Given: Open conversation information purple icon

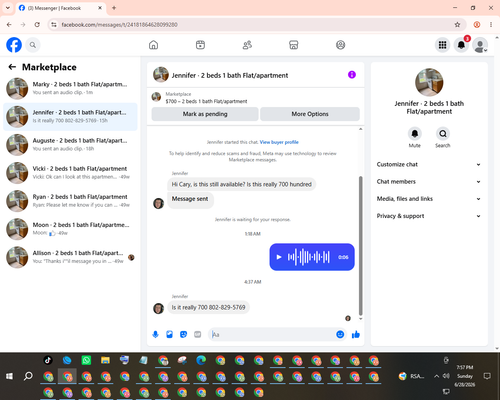Looking at the screenshot, I should pos(352,75).
